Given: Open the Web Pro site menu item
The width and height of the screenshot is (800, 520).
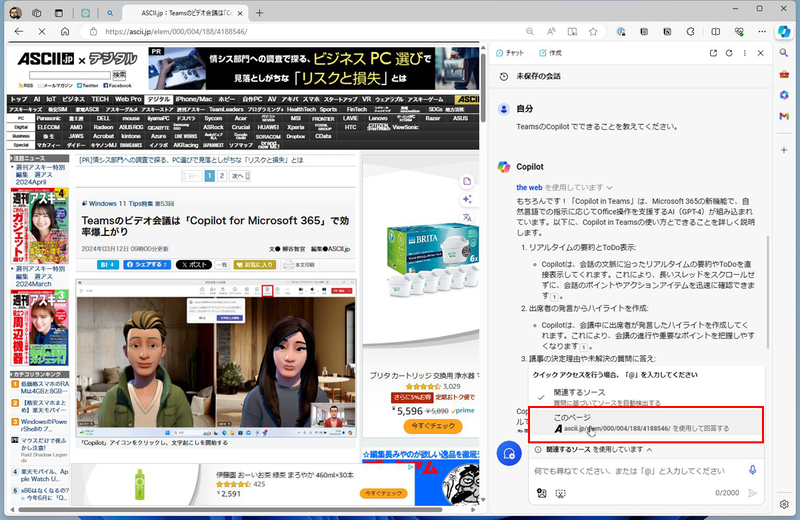Looking at the screenshot, I should click(x=128, y=100).
